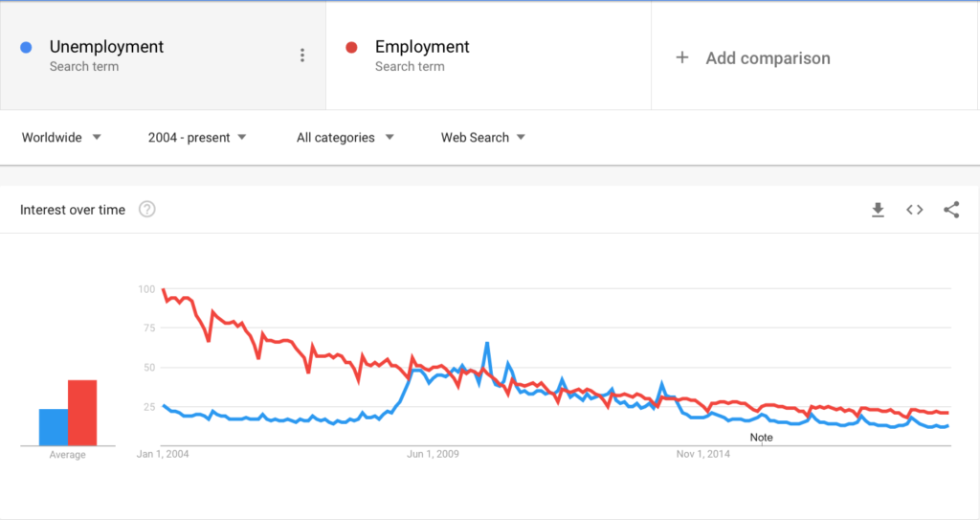Open the 2004 - present time range dropdown
The image size is (980, 520).
(197, 137)
